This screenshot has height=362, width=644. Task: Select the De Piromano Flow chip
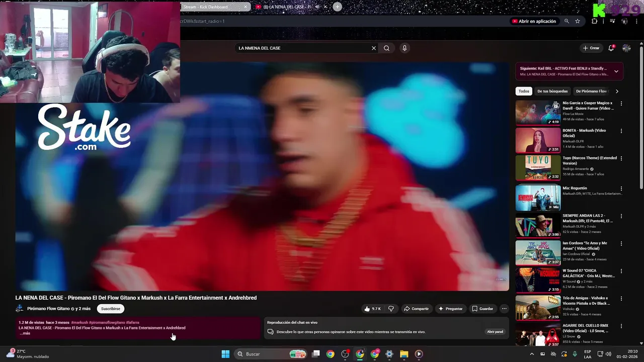pyautogui.click(x=592, y=91)
